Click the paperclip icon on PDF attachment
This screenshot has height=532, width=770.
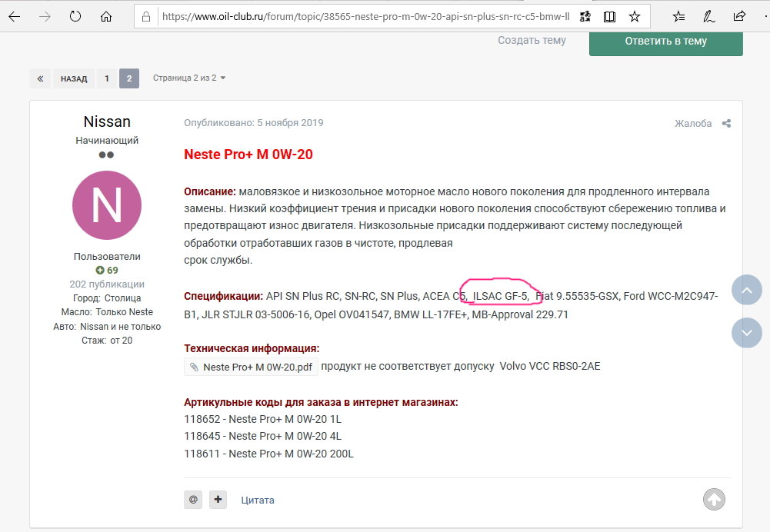pyautogui.click(x=194, y=367)
